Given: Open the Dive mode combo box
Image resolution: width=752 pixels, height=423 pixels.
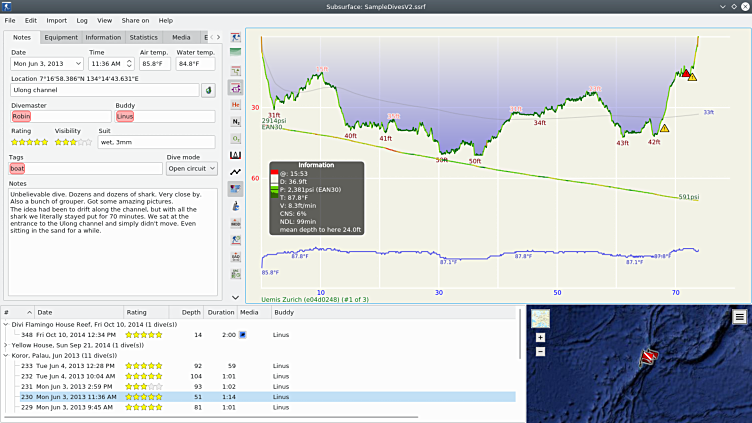Looking at the screenshot, I should 192,168.
